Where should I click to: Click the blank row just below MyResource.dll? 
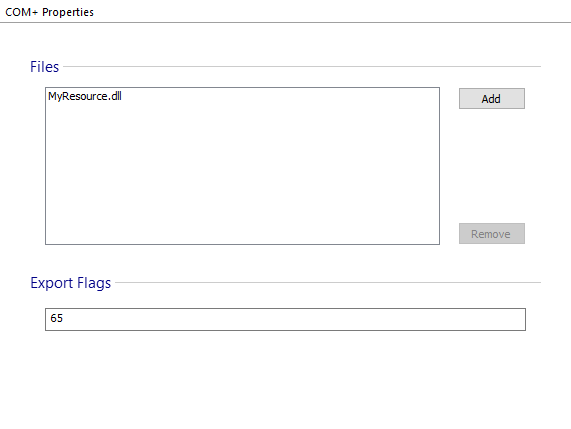point(242,108)
